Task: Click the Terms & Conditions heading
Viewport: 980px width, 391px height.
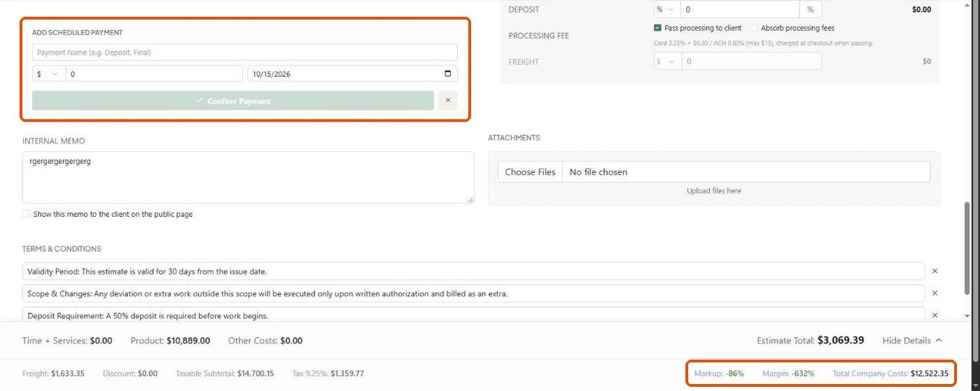Action: tap(62, 249)
